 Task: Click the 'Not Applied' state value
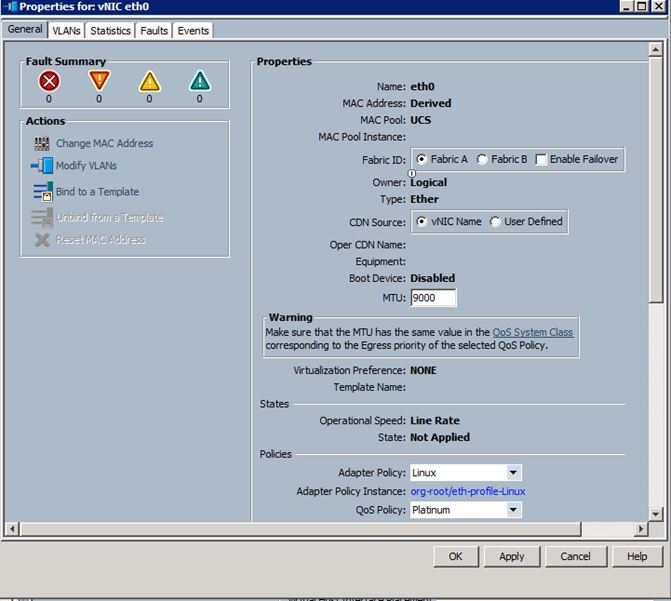440,437
